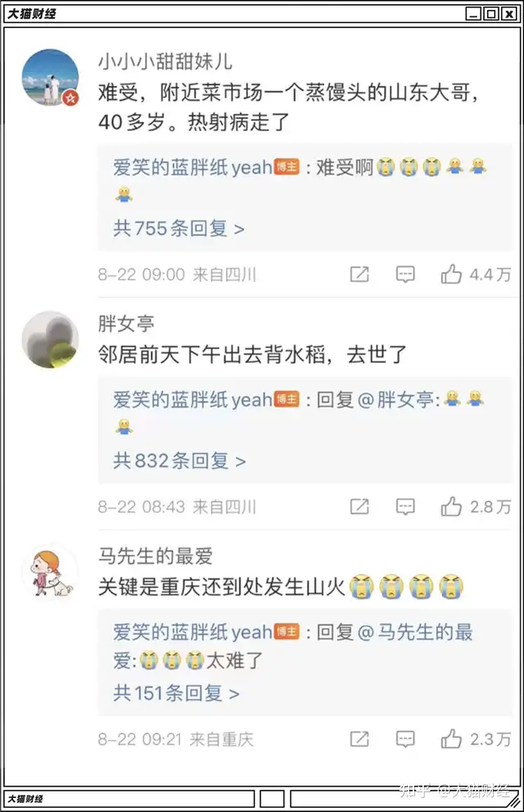
Task: Repost the 8-22 09:00 comment
Action: (x=359, y=274)
